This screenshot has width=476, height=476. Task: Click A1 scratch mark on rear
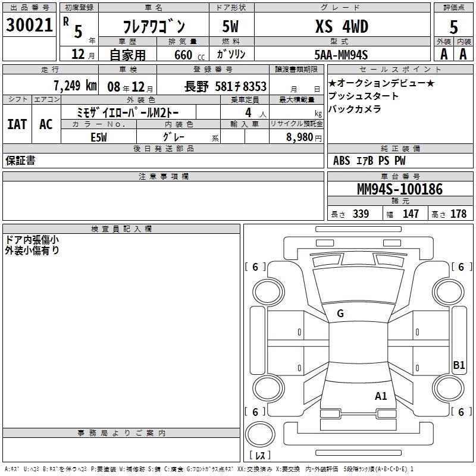pyautogui.click(x=381, y=396)
